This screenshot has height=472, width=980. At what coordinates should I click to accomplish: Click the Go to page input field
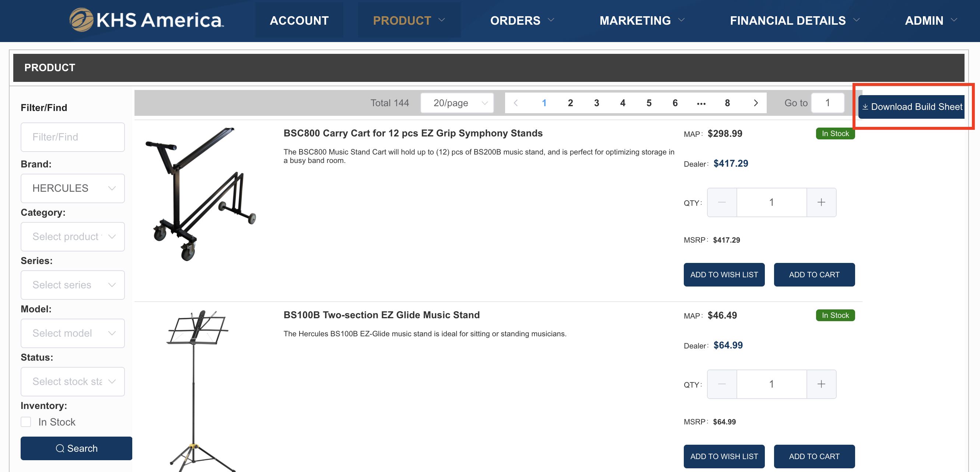(828, 103)
